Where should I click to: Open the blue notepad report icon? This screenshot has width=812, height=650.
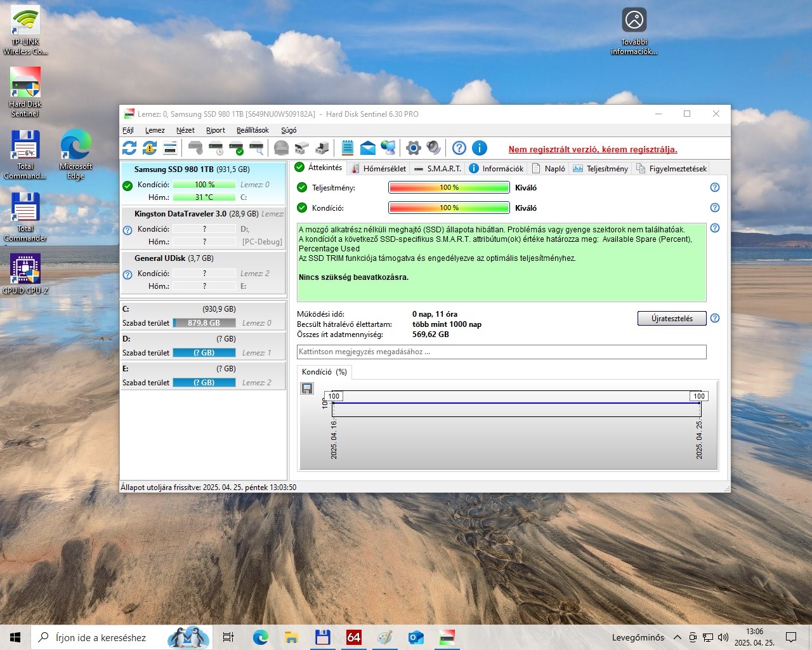pyautogui.click(x=348, y=149)
